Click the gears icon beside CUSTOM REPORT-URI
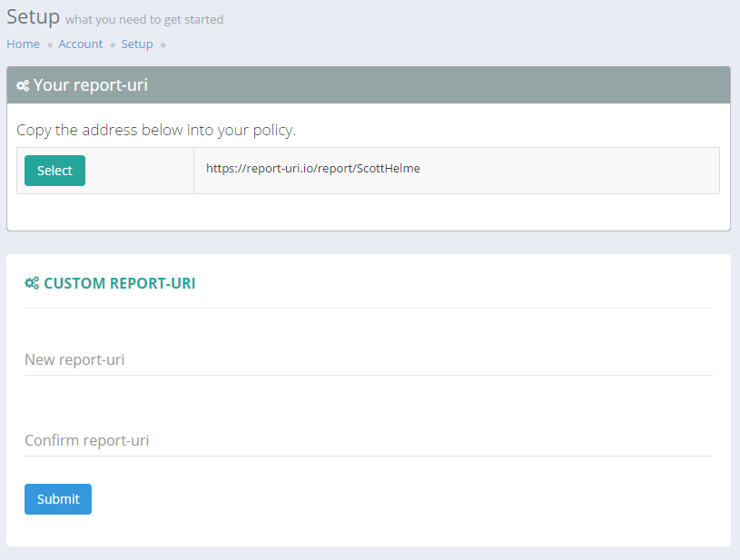This screenshot has width=740, height=560. [32, 283]
